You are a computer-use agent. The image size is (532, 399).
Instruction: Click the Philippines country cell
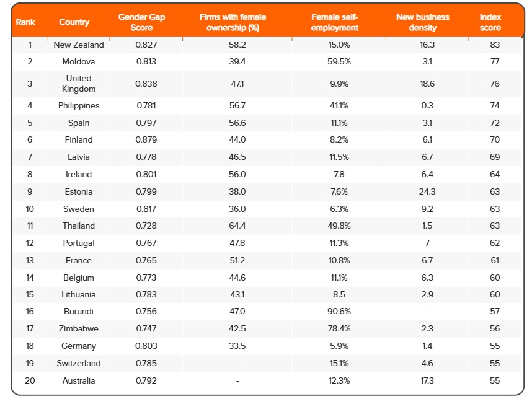click(79, 105)
